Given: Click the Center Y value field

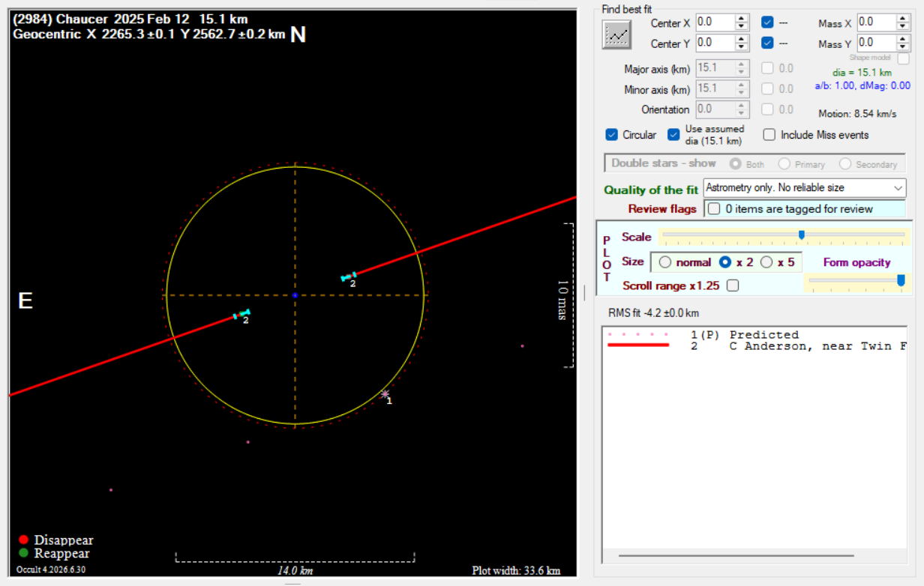Looking at the screenshot, I should pos(715,43).
